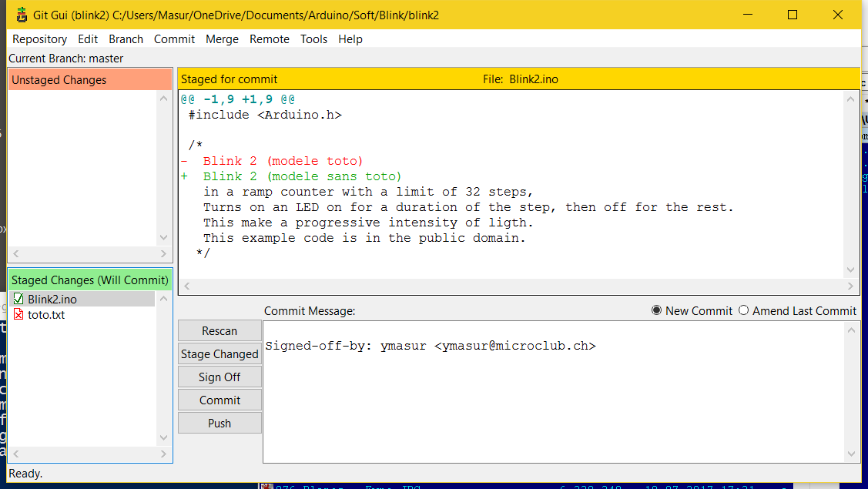The image size is (868, 489).
Task: Open the Branch menu
Action: click(x=126, y=39)
